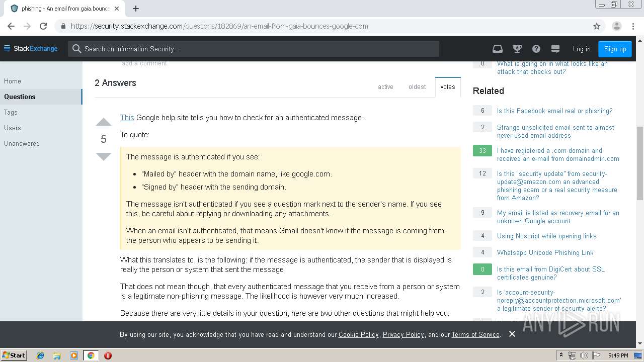
Task: Launch Internet Explorer from taskbar
Action: (40, 355)
